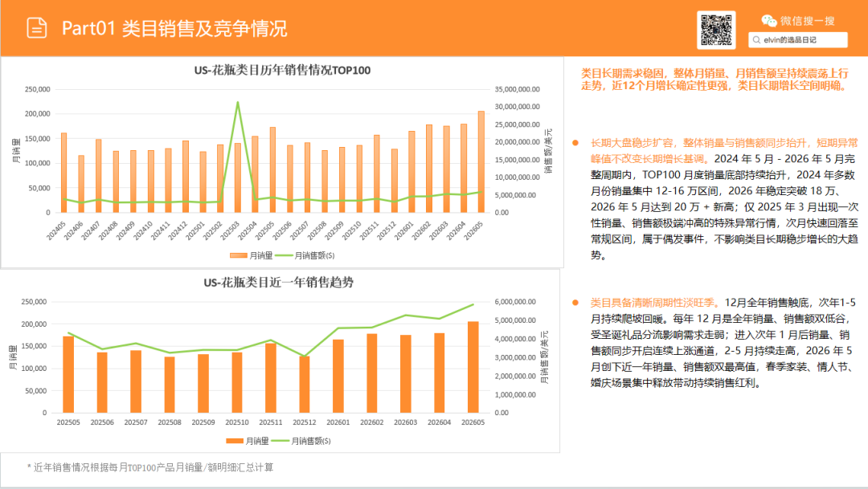
Task: Click chart title US-花瓶类目历年销售情况TOP100
Action: [282, 70]
